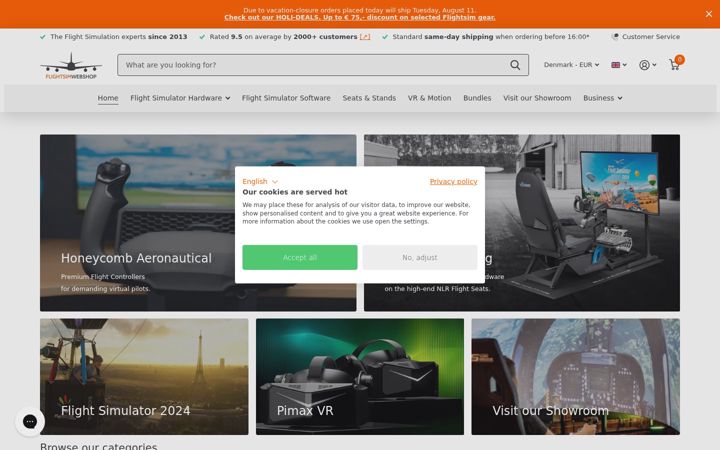Viewport: 720px width, 450px height.
Task: Click the search magnifier icon
Action: [x=515, y=65]
